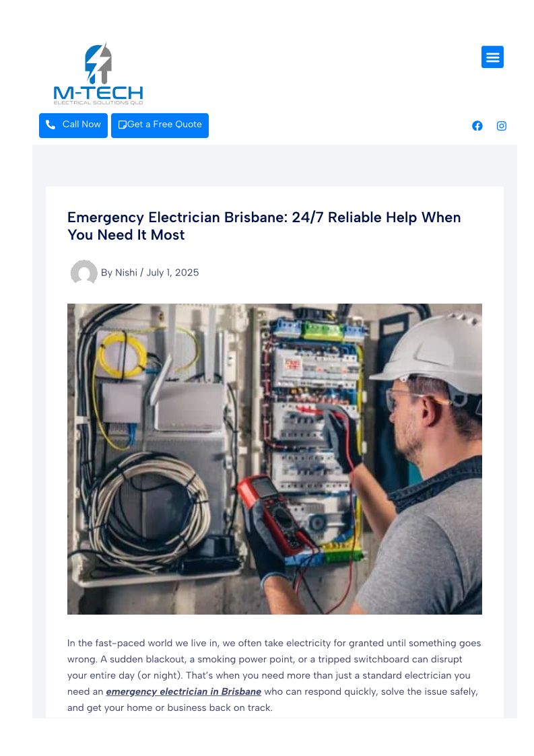Click the Emergency Electrician Brisbane article title
The height and width of the screenshot is (756, 534).
(264, 226)
